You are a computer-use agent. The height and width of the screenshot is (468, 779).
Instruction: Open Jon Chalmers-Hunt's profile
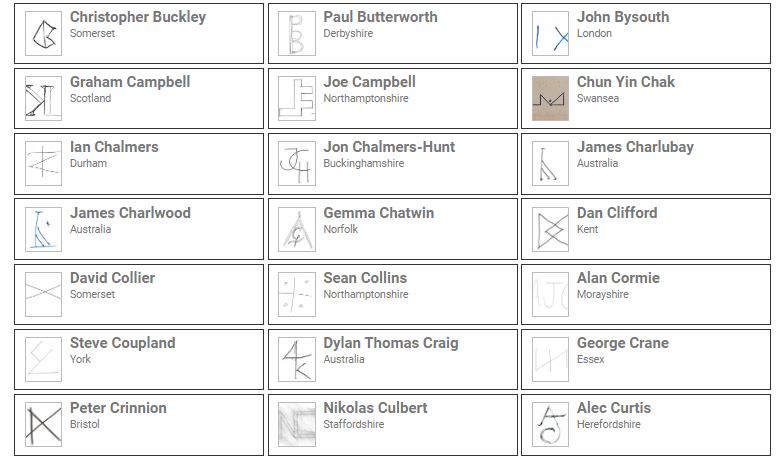pos(389,147)
